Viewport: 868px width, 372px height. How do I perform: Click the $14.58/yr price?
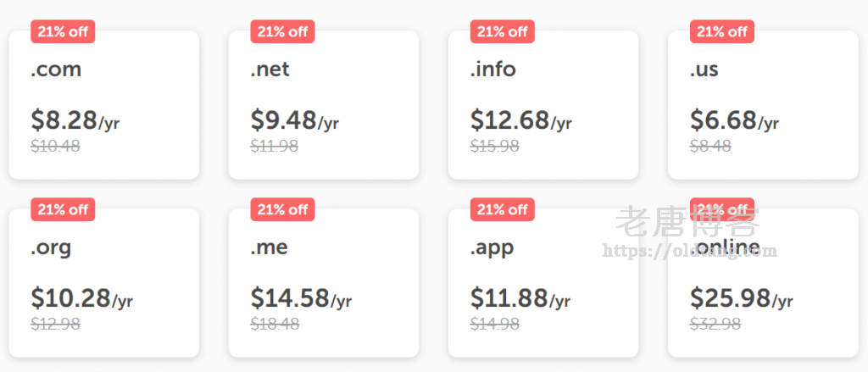click(x=301, y=299)
